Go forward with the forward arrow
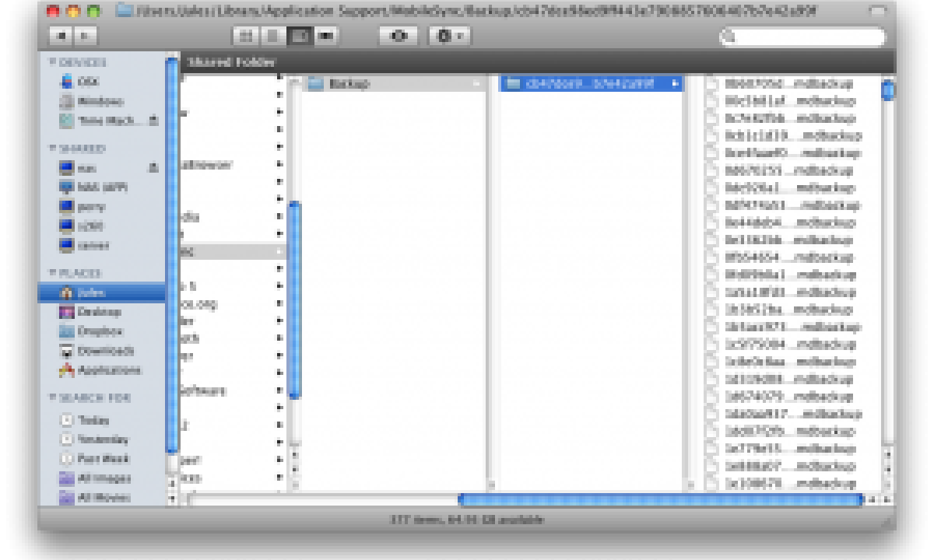The width and height of the screenshot is (934, 560). click(84, 36)
